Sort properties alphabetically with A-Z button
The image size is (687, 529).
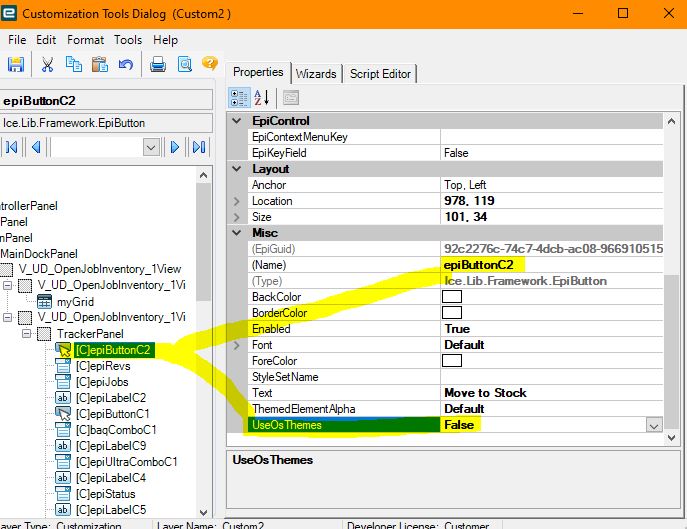(x=263, y=98)
